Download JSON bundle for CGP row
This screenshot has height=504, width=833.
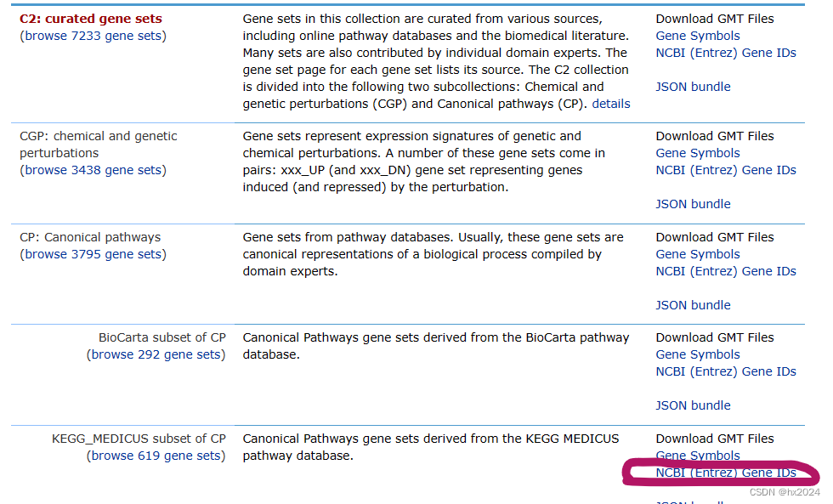click(x=693, y=204)
